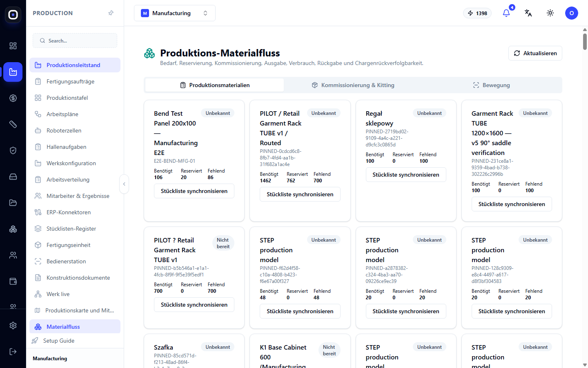Sync Stückliste for Regał sklepowy card

tap(406, 175)
